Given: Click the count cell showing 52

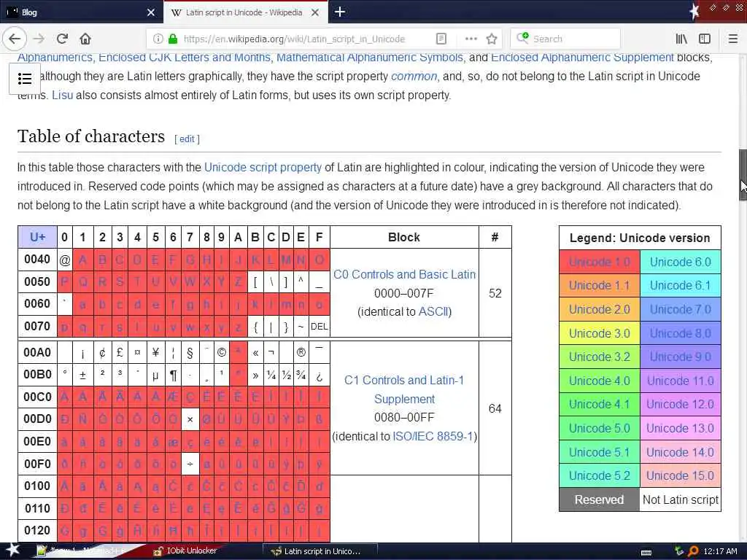Looking at the screenshot, I should [x=495, y=293].
